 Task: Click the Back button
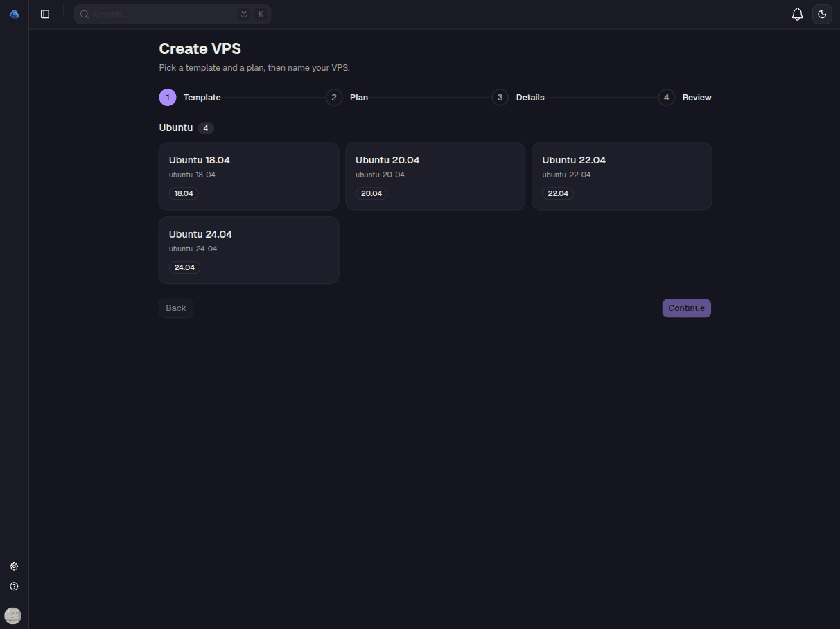tap(176, 308)
